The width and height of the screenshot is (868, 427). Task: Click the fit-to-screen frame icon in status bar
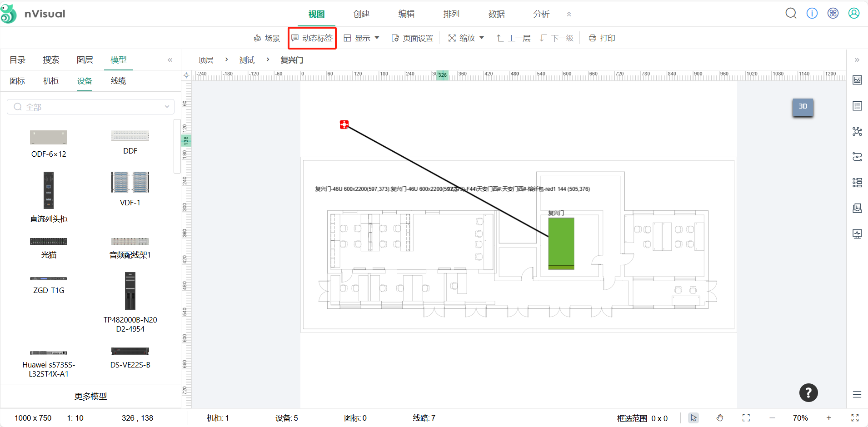pyautogui.click(x=746, y=418)
